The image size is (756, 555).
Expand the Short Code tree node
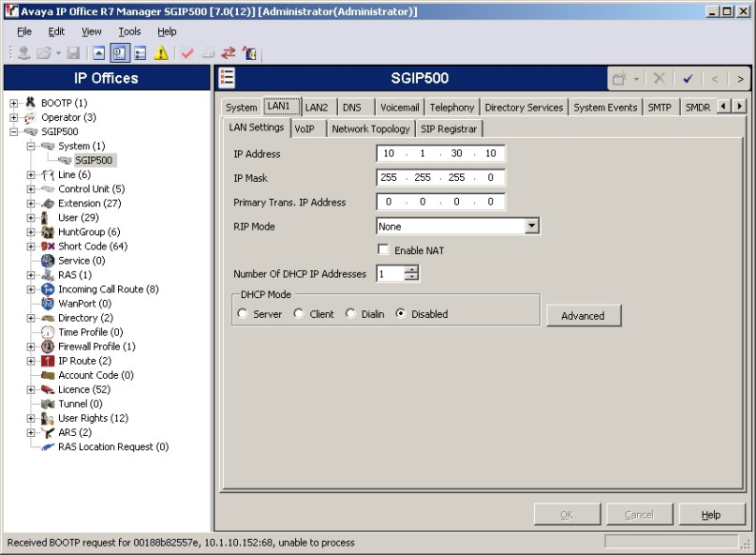pos(31,247)
